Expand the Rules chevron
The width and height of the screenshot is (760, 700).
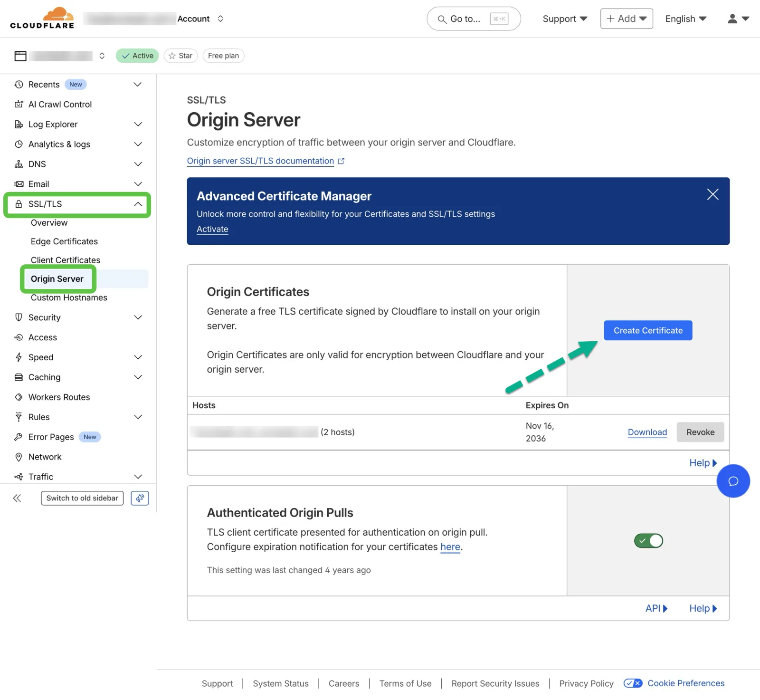138,417
